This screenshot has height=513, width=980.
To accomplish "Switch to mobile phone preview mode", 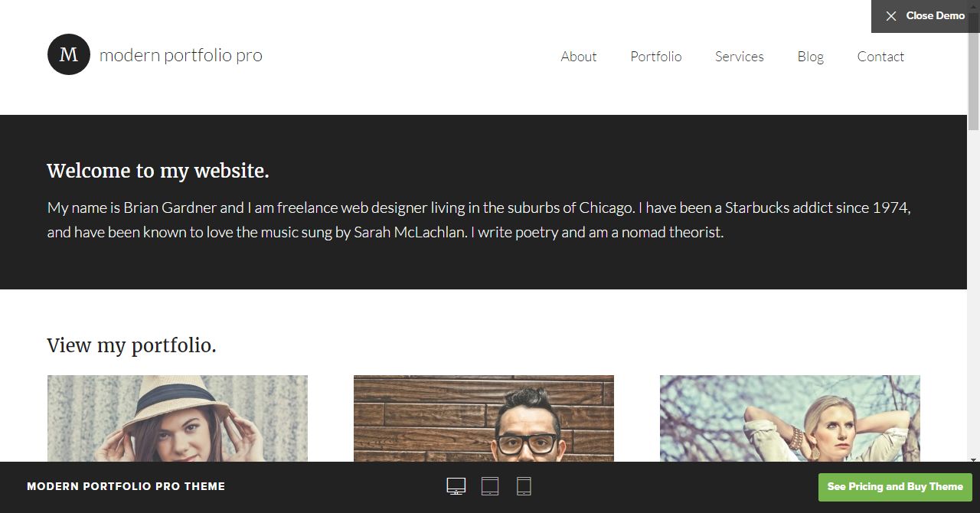I will click(x=524, y=486).
